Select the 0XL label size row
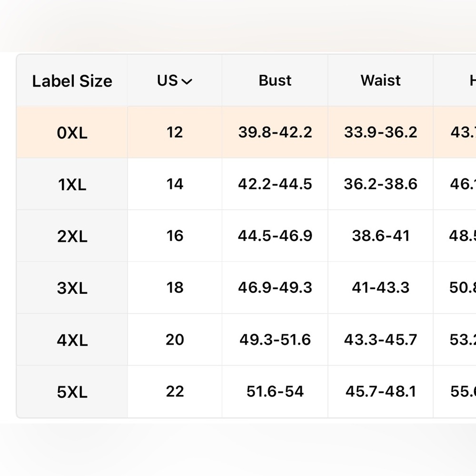 click(72, 132)
